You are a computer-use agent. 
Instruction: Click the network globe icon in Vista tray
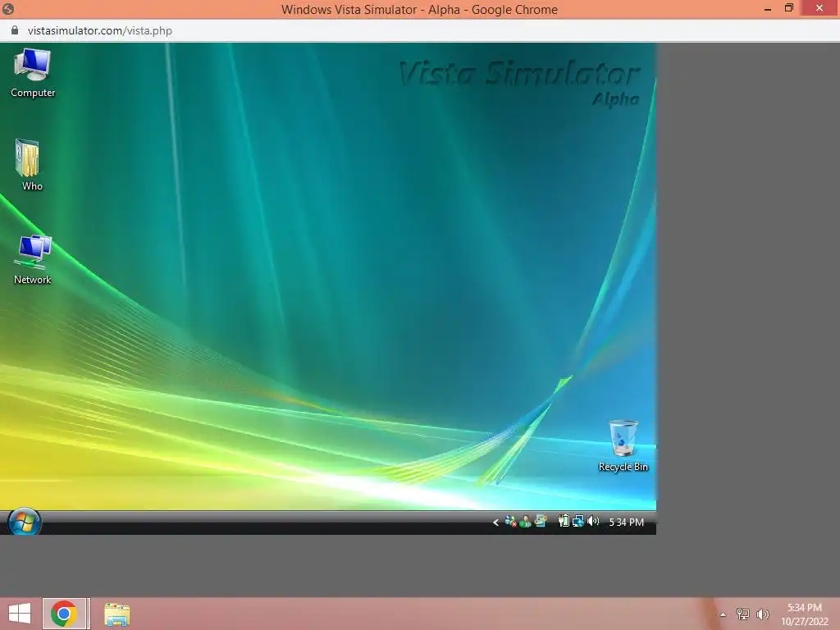[x=578, y=521]
